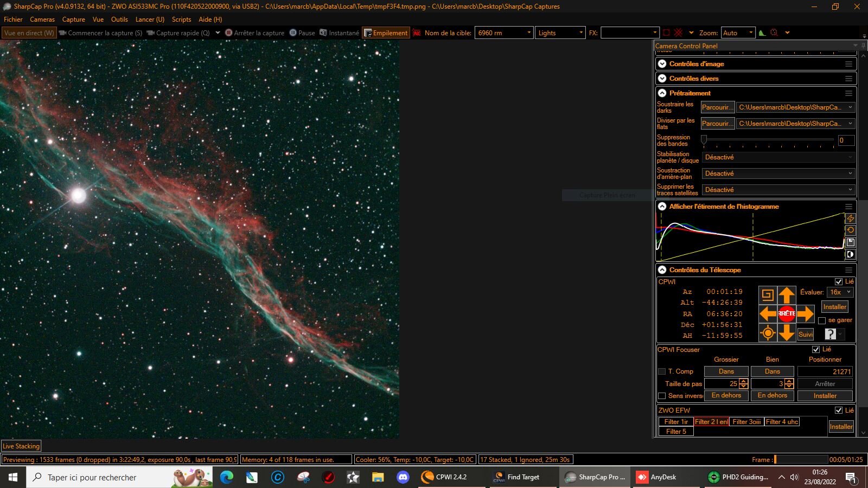Enable the 'se garer' checkbox
This screenshot has height=488, width=868.
click(x=822, y=320)
